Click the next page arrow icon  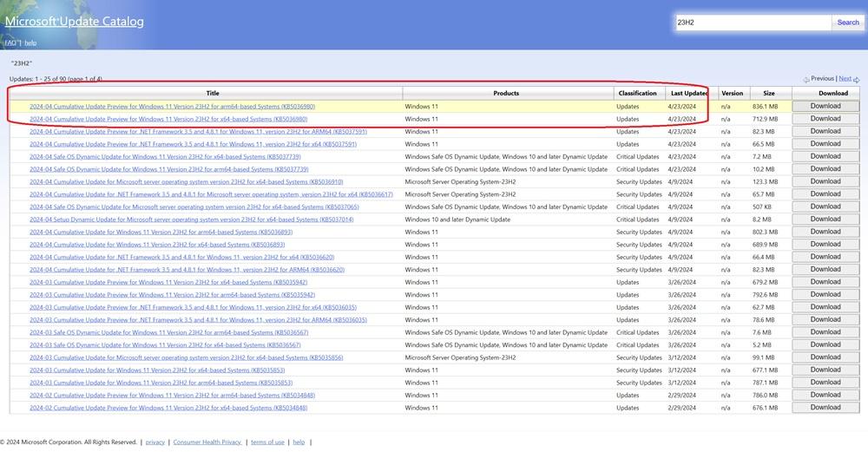coord(856,79)
